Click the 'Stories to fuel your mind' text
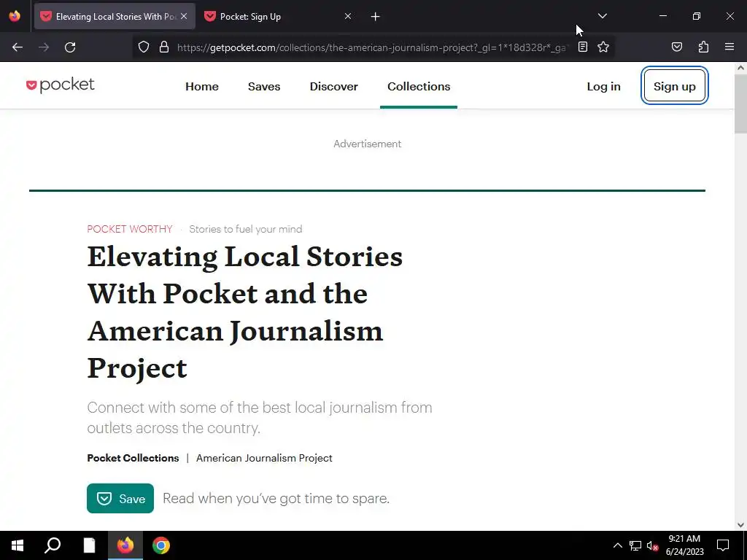The image size is (747, 560). [245, 229]
